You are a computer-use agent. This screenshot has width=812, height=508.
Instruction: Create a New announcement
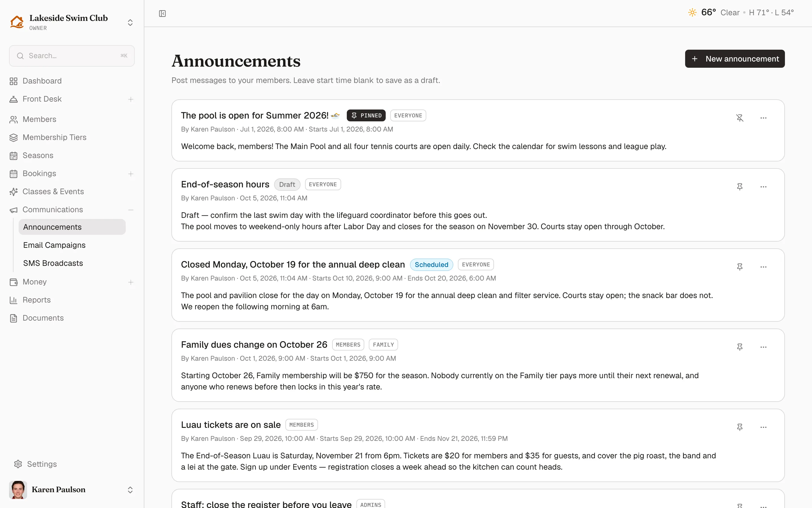[x=735, y=59]
